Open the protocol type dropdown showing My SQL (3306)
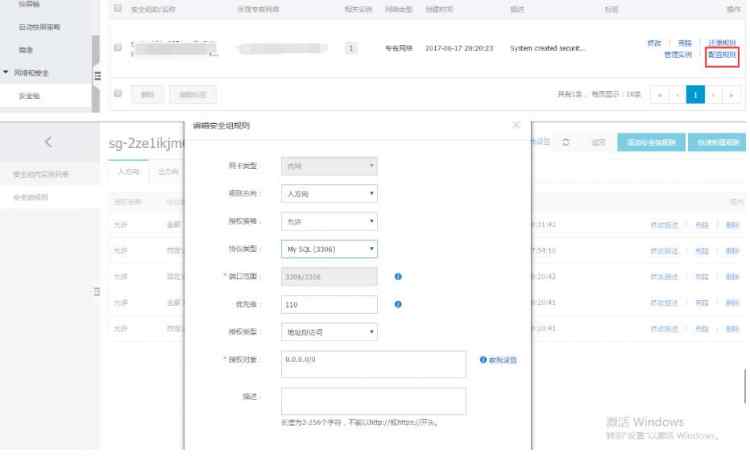Viewport: 750px width, 457px height. pyautogui.click(x=329, y=249)
